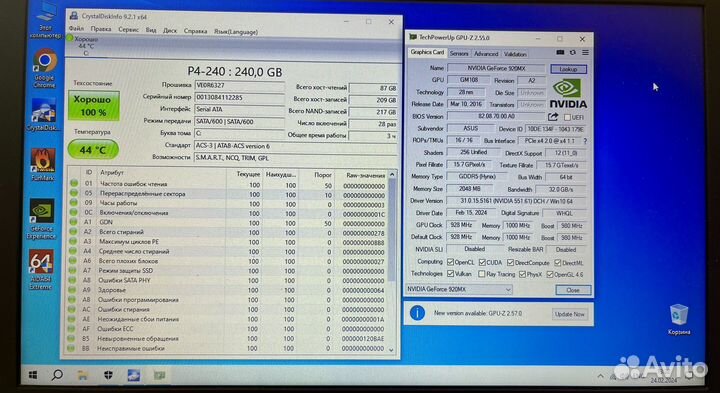Open Google Chrome desktop shortcut
Viewport: 720px width, 393px height.
[x=45, y=67]
